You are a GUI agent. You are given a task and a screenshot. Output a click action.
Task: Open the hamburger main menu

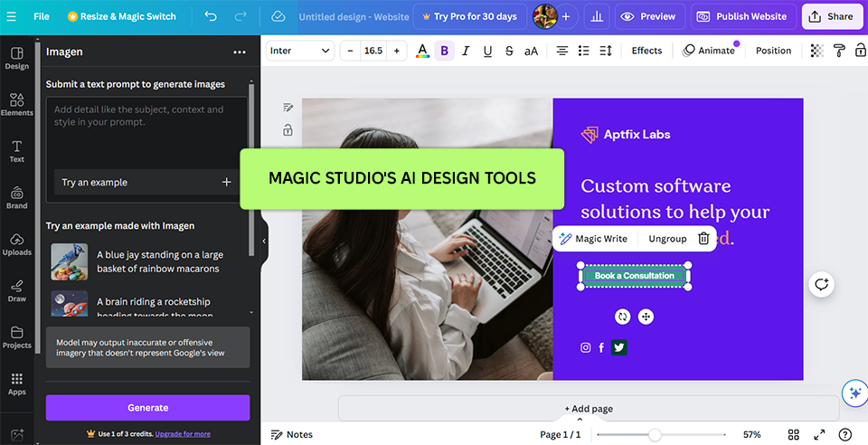pyautogui.click(x=11, y=16)
